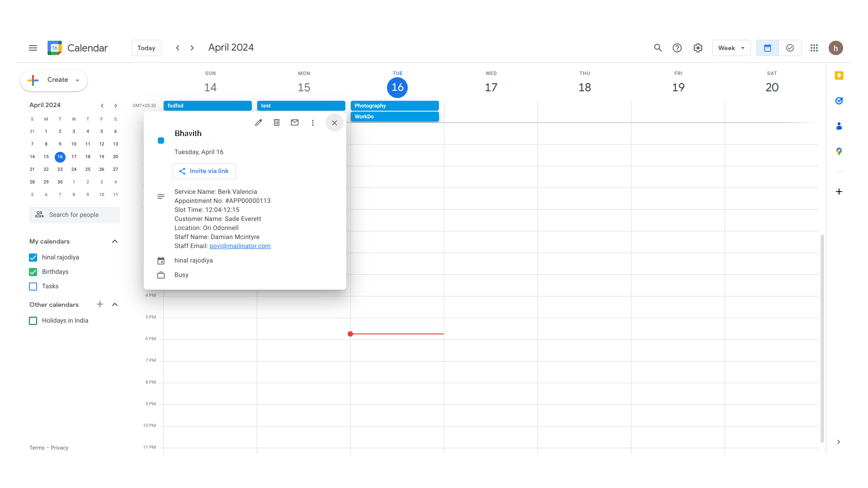Open the povi@mailinator.com email link
This screenshot has width=868, height=488.
click(240, 246)
